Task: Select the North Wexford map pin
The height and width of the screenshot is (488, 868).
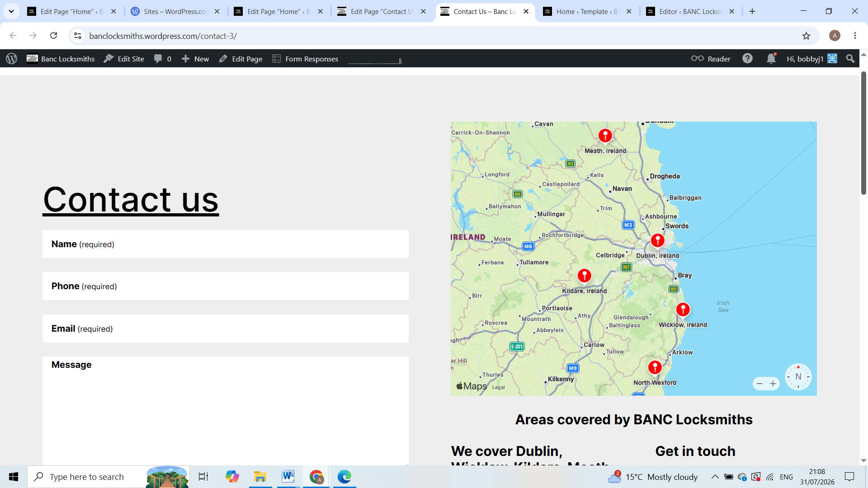Action: (x=655, y=367)
